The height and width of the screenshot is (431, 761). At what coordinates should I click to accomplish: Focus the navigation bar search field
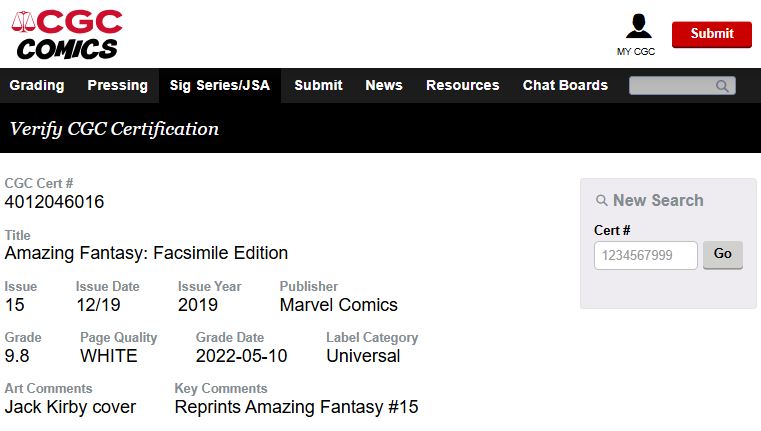coord(671,86)
